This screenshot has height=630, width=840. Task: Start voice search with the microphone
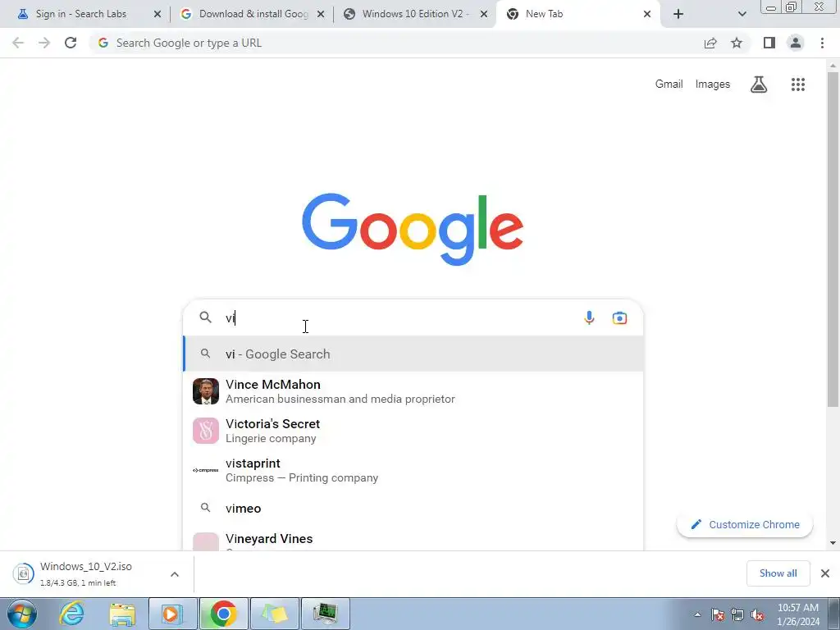[589, 317]
